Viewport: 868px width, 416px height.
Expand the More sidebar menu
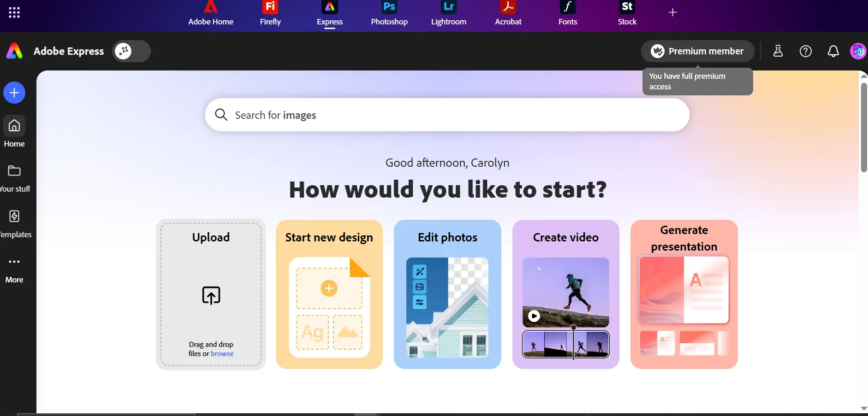click(14, 270)
